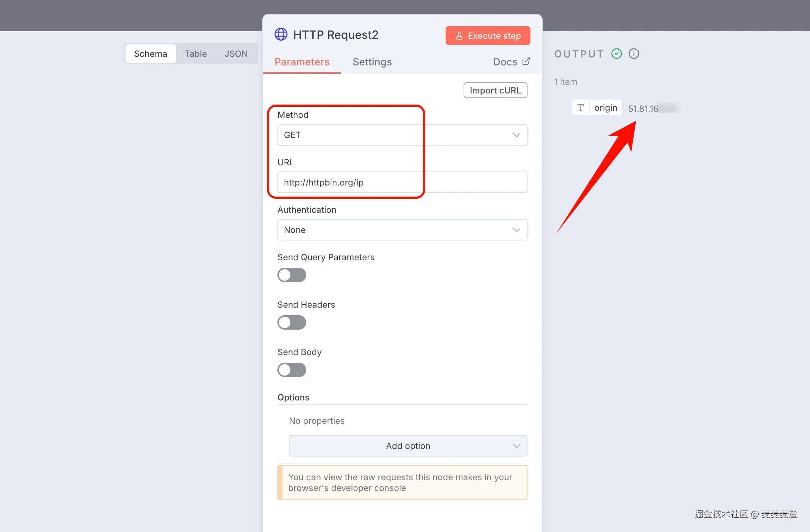Image resolution: width=810 pixels, height=532 pixels.
Task: Expand the Authentication dropdown set to None
Action: coord(402,230)
